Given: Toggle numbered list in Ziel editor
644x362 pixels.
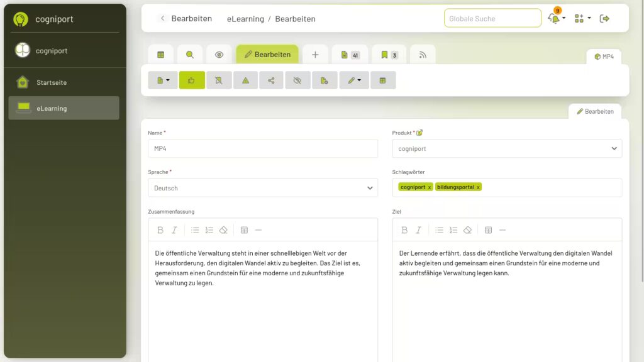Looking at the screenshot, I should 453,230.
